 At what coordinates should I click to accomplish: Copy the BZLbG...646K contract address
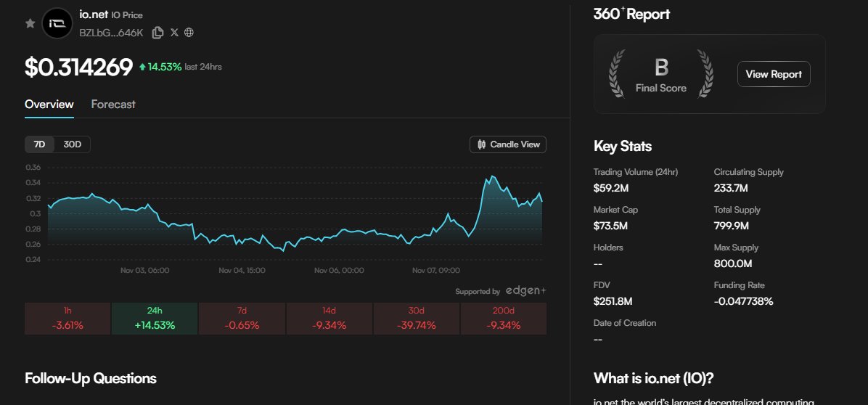pos(157,32)
